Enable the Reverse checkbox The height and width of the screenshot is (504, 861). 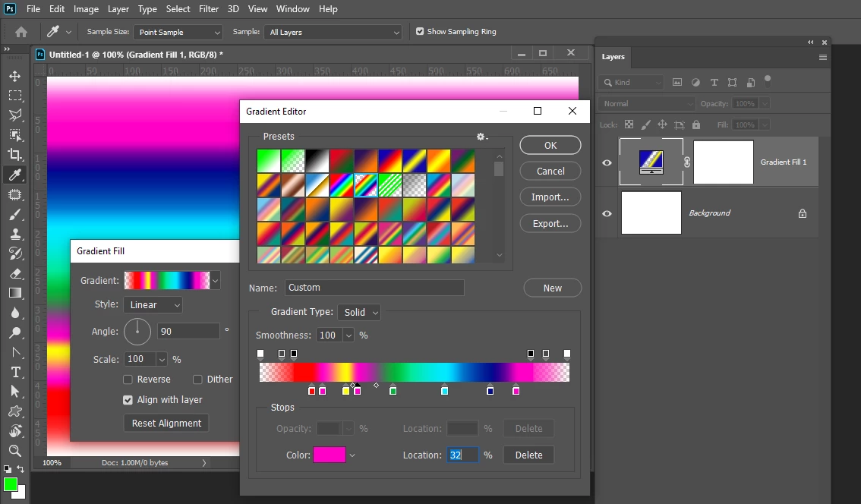(128, 380)
